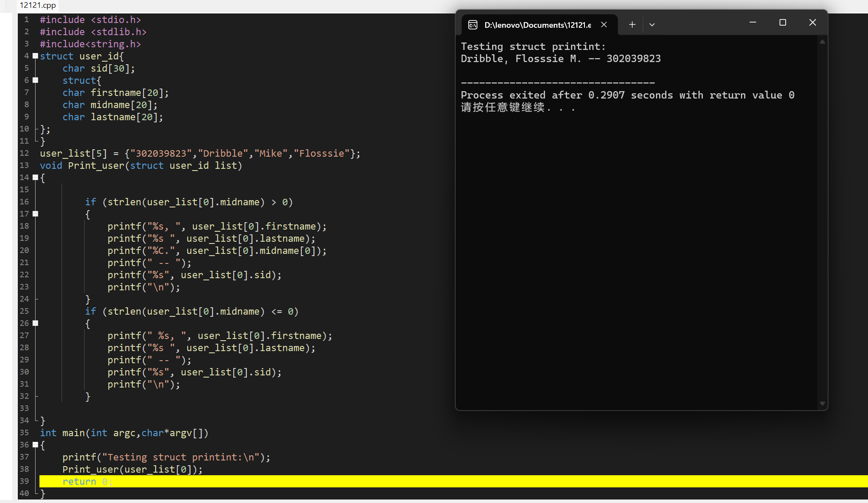Click terminal scrollbar up arrow
This screenshot has height=503, width=868.
pyautogui.click(x=822, y=42)
